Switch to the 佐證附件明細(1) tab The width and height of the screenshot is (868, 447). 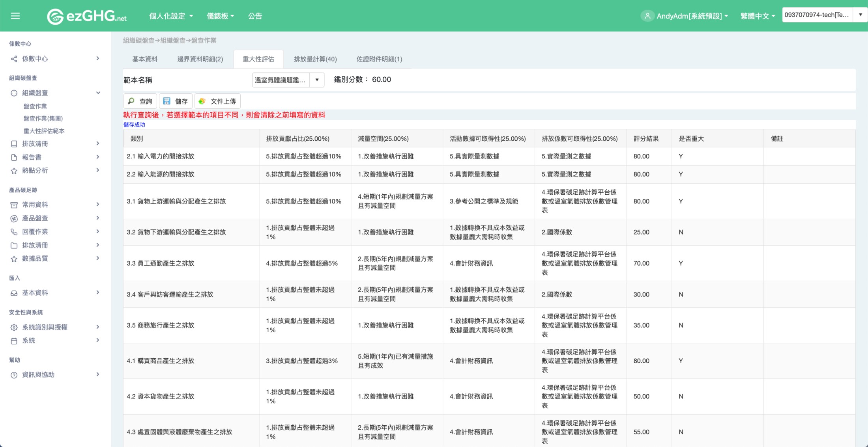coord(379,59)
